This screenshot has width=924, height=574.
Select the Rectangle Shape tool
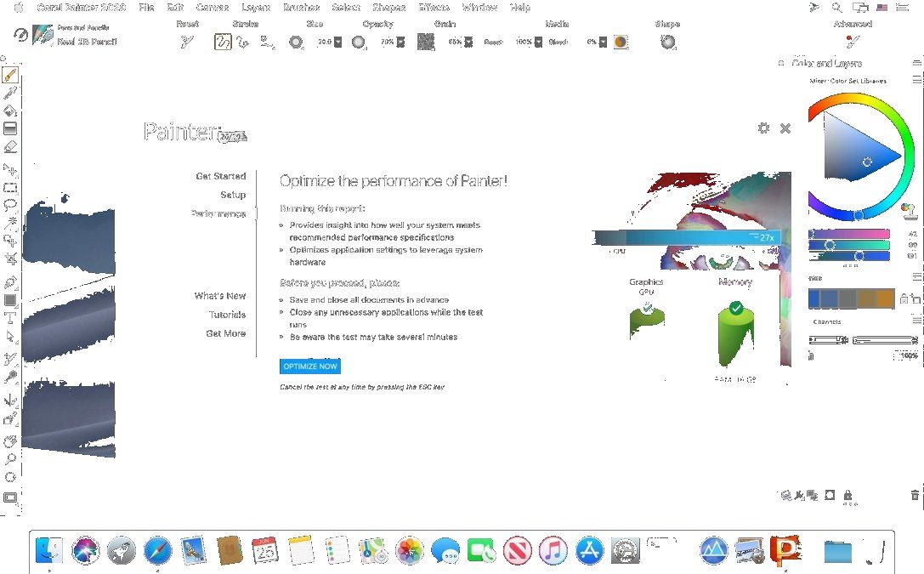point(10,300)
